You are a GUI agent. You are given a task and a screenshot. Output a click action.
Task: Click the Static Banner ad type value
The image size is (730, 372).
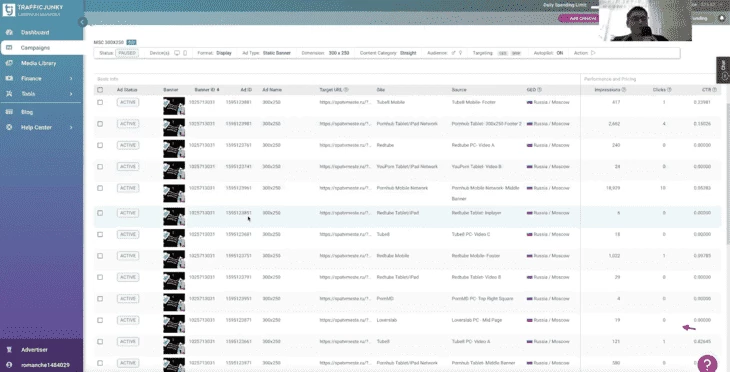[277, 53]
